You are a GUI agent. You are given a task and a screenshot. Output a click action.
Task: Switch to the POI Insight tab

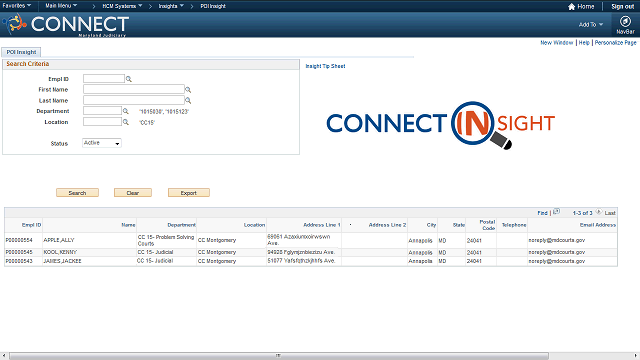click(x=21, y=52)
